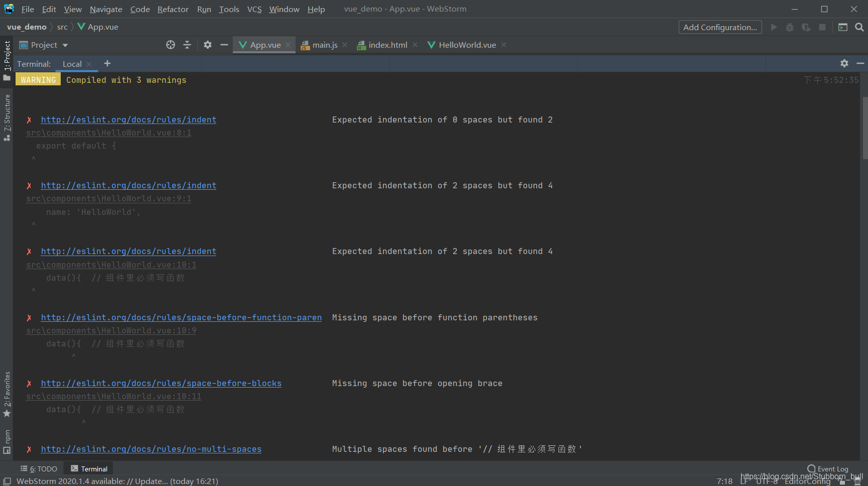868x486 pixels.
Task: Open the Run menu
Action: point(204,9)
